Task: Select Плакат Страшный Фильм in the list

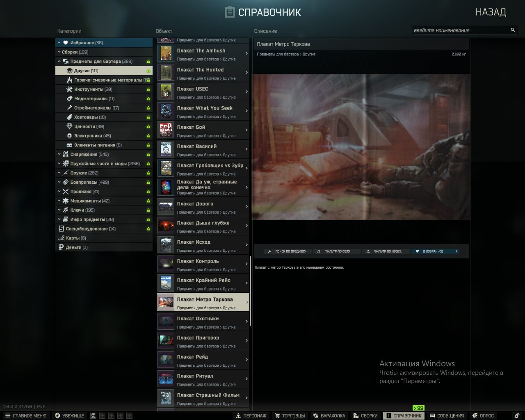Action: point(203,398)
